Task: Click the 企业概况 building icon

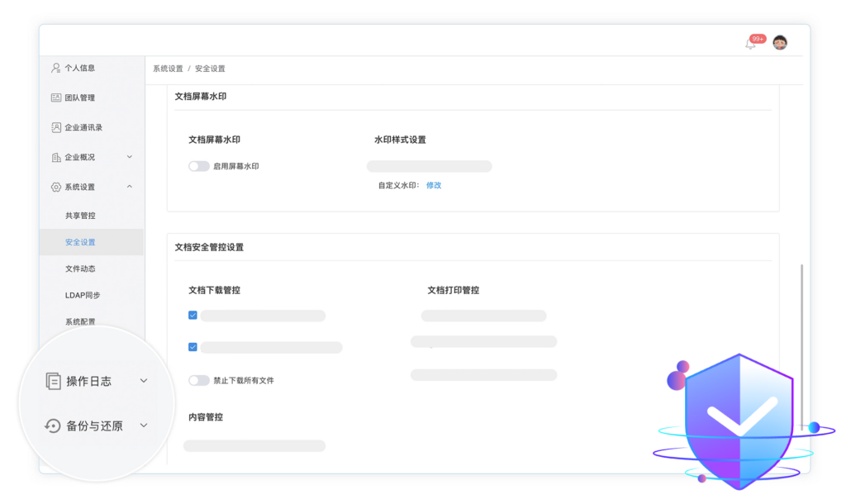Action: pos(55,157)
